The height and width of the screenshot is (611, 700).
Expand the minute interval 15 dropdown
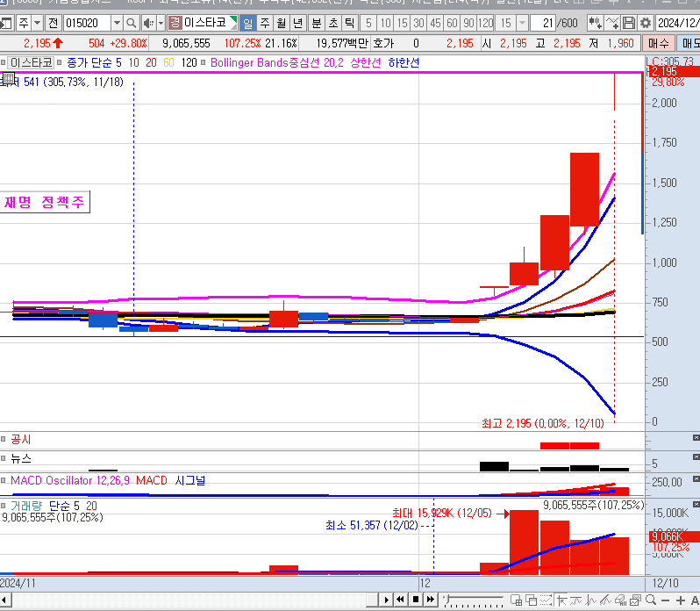coord(523,23)
